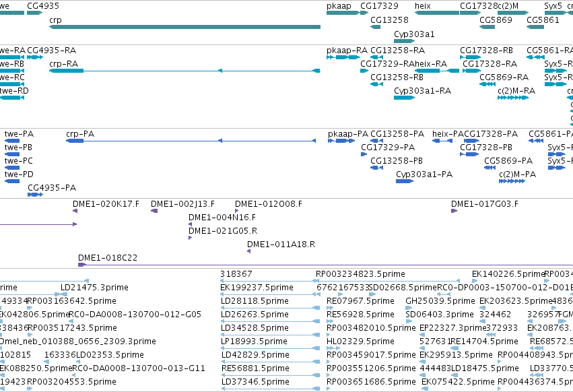573x392 pixels.
Task: Click the DME1-020K17.F BAC end label
Action: 106,204
